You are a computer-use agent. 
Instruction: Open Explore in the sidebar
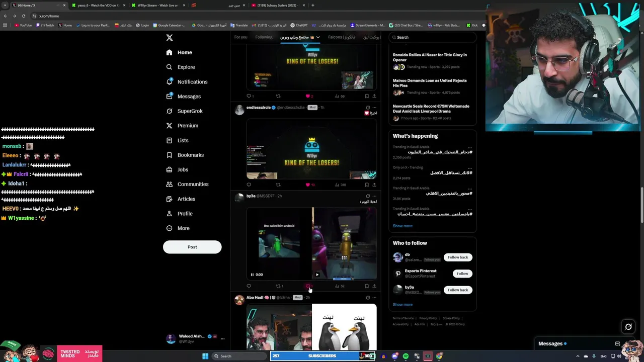point(181,67)
